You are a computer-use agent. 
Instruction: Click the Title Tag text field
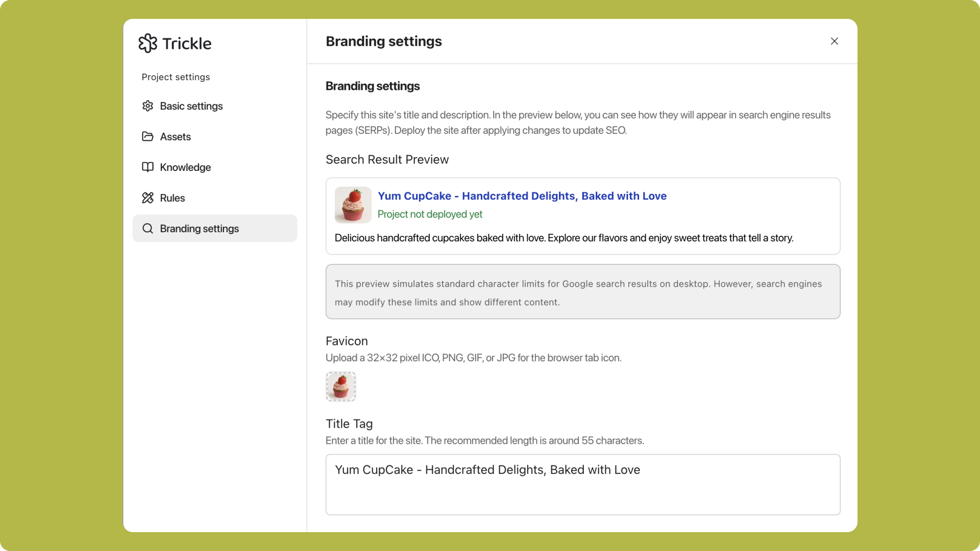point(582,484)
